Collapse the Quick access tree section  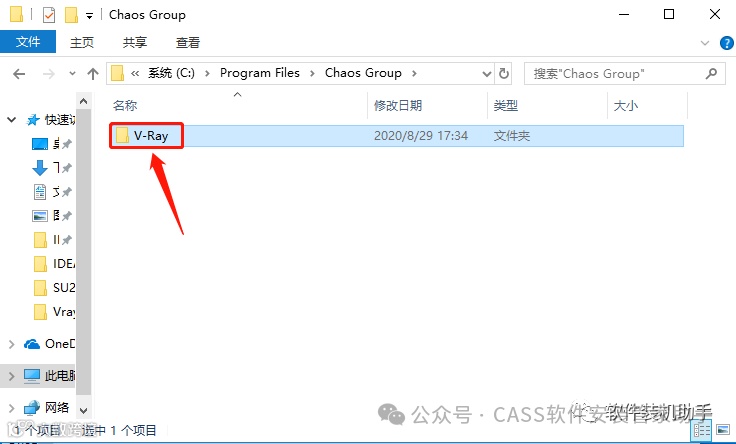coord(11,120)
